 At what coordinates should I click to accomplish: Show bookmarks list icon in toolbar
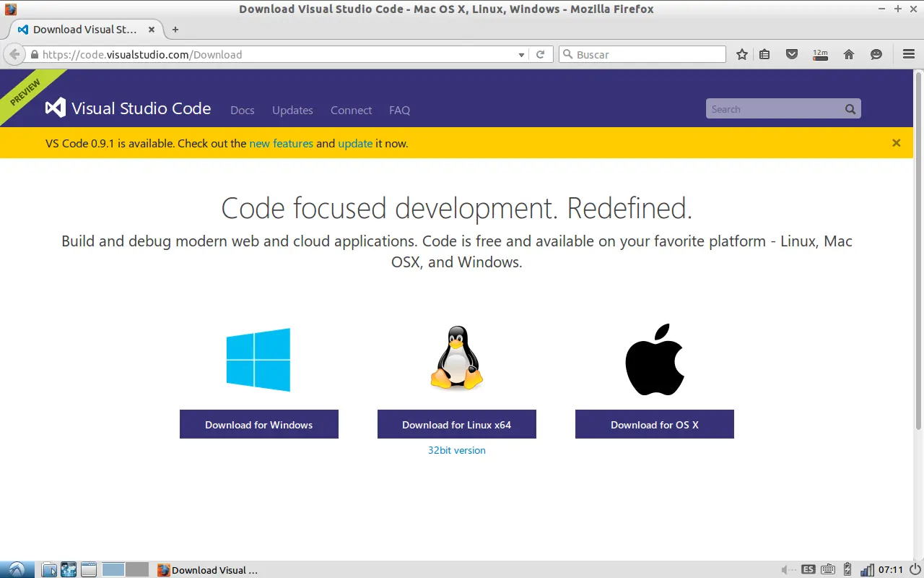[x=764, y=54]
